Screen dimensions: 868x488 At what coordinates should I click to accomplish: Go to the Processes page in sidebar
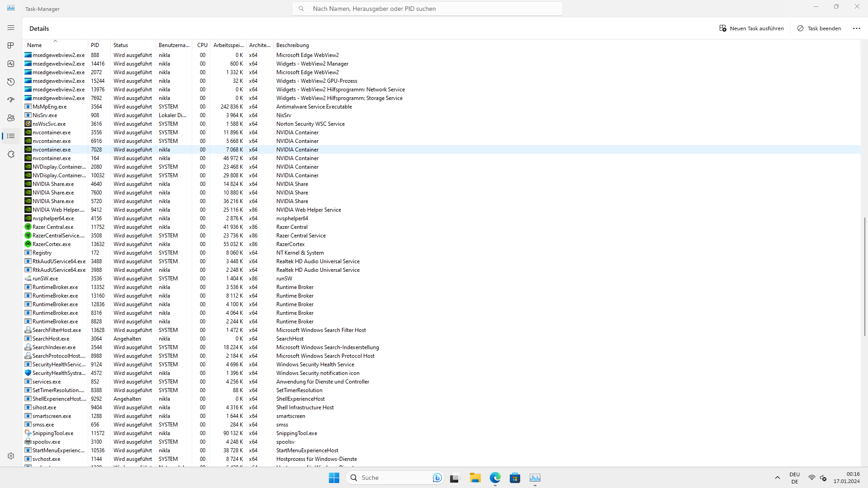[x=11, y=46]
